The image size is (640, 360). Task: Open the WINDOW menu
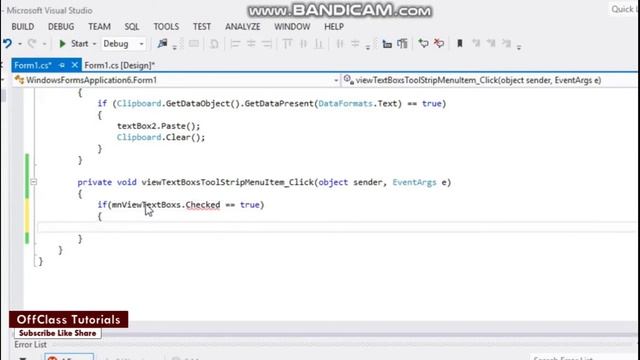(x=292, y=27)
